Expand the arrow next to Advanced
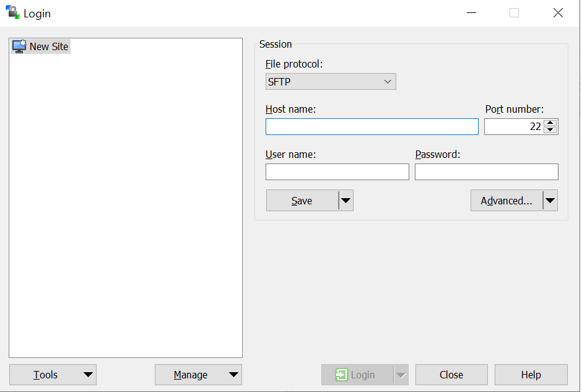582x392 pixels. point(550,201)
